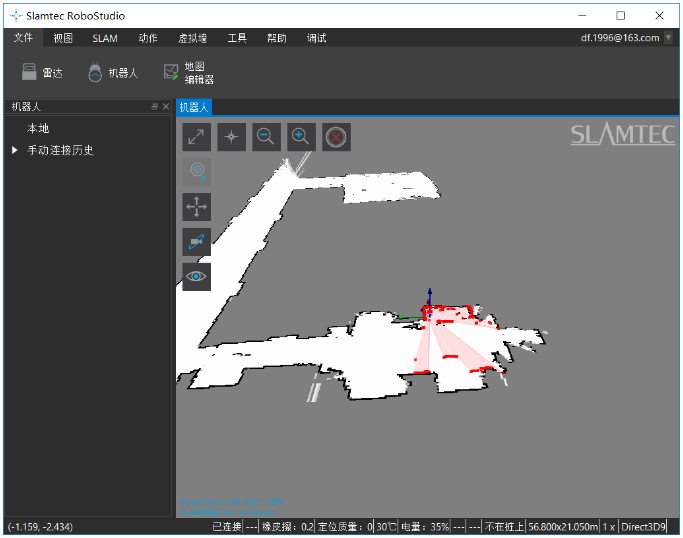This screenshot has height=538, width=683.
Task: Click the red stop/cancel action icon
Action: [336, 137]
